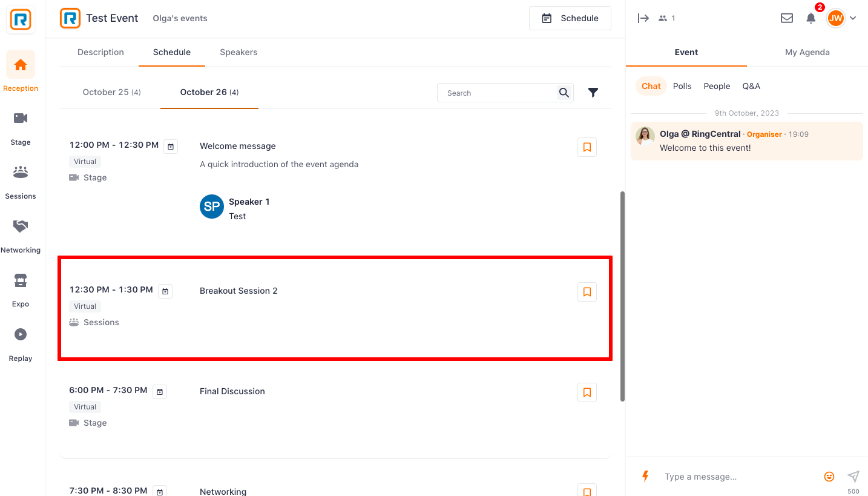Add Final Discussion to calendar icon
This screenshot has height=496, width=868.
[x=160, y=392]
